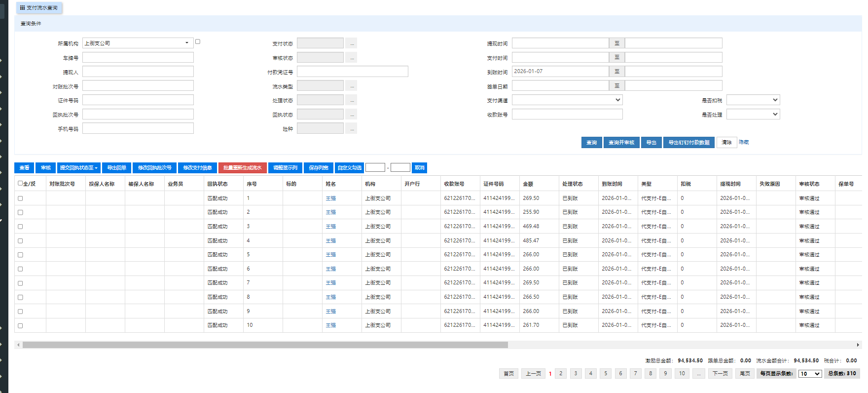Click right arrow of horizontal scrollbar
The image size is (868, 393).
tap(858, 345)
